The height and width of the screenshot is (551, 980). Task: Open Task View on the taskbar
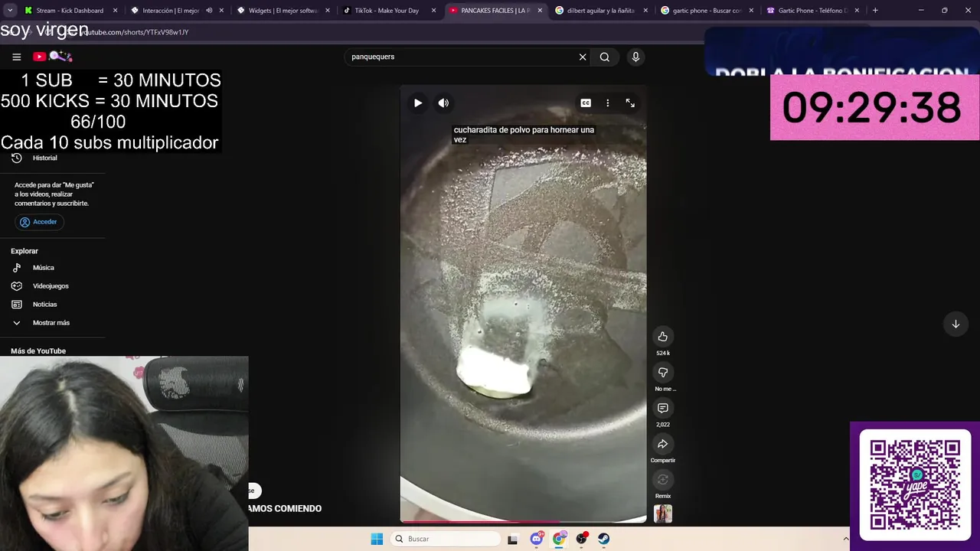(x=513, y=539)
